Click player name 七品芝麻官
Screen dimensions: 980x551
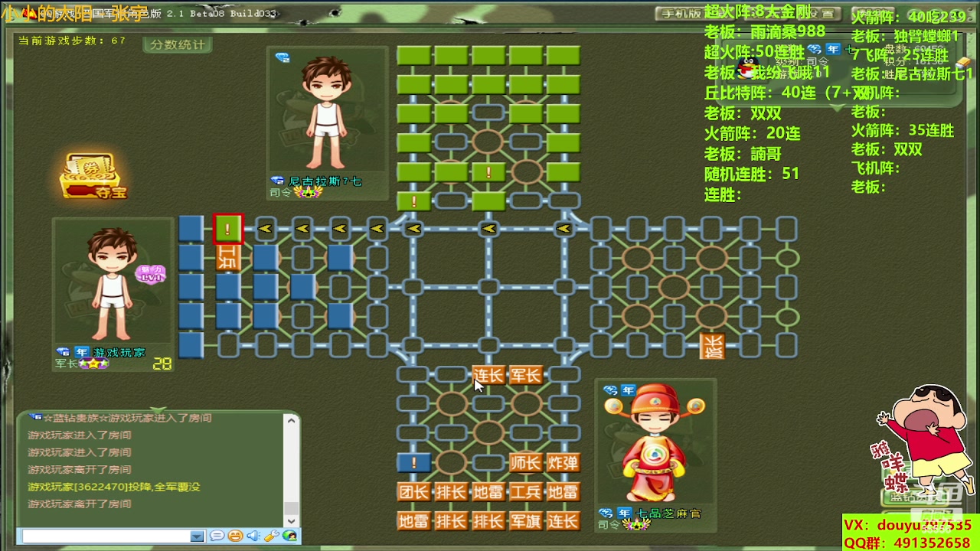(668, 514)
